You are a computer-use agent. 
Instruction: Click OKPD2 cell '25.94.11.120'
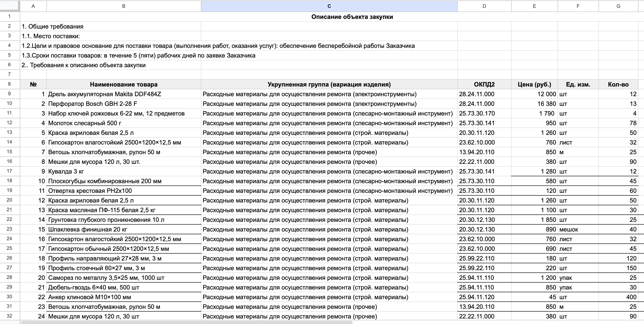pos(484,297)
